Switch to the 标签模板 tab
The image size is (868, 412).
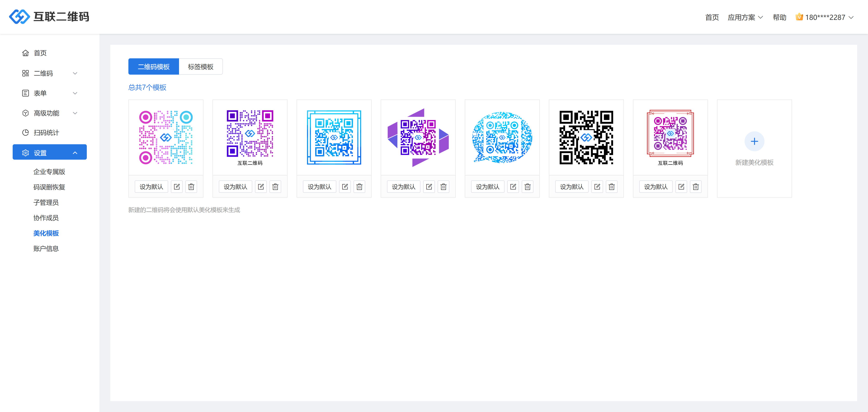tap(200, 66)
